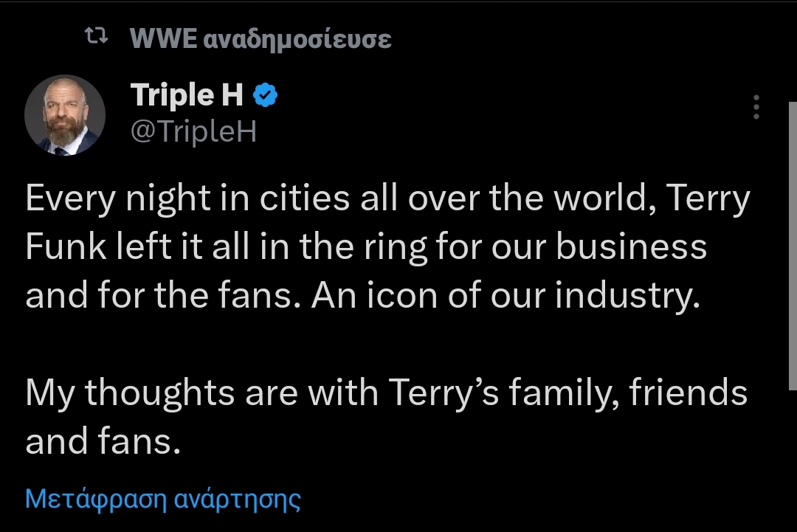Click the word WWE in the repost line
797x532 pixels.
coord(164,38)
